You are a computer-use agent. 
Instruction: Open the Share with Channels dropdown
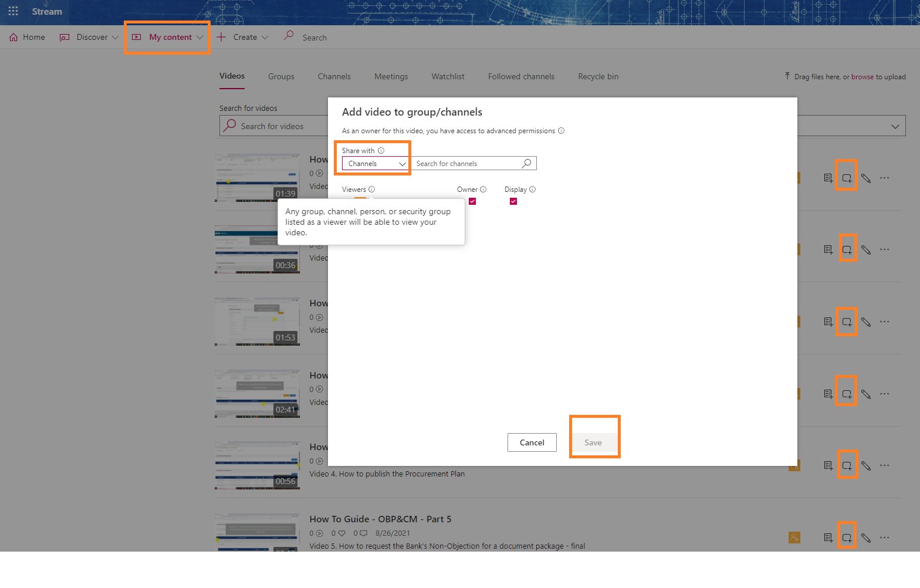(x=376, y=164)
